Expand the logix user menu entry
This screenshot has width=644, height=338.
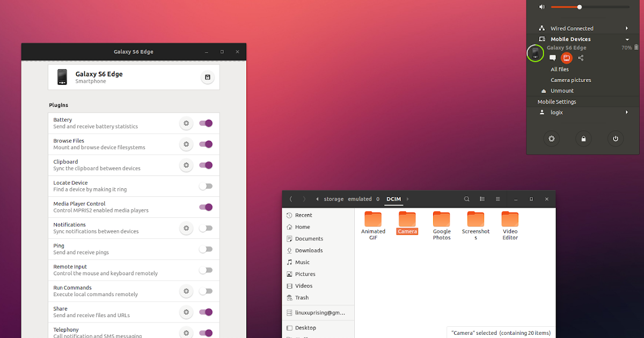[x=627, y=112]
